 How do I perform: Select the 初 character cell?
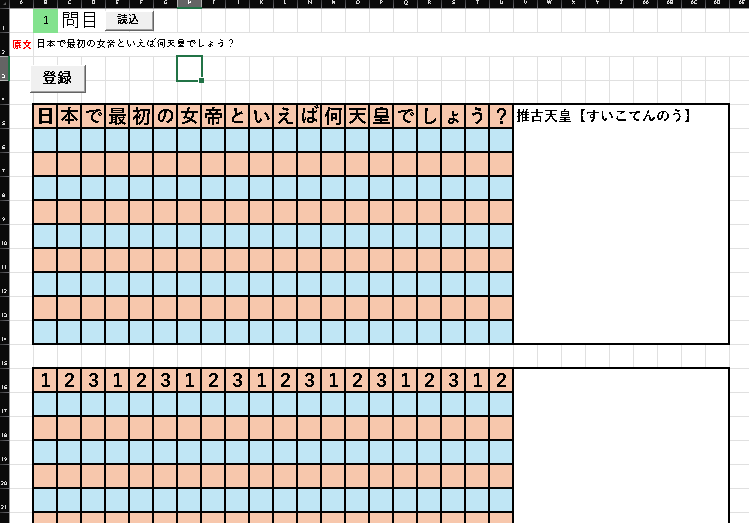[x=141, y=116]
